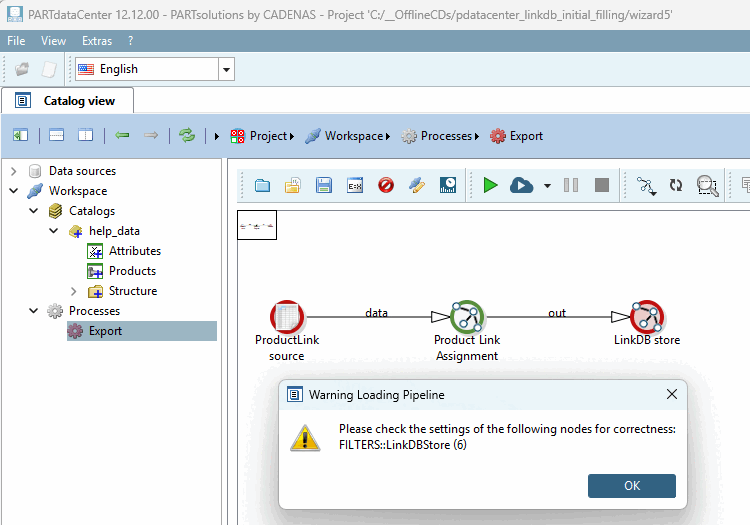Click the E=X variables icon
750x525 pixels.
355,186
